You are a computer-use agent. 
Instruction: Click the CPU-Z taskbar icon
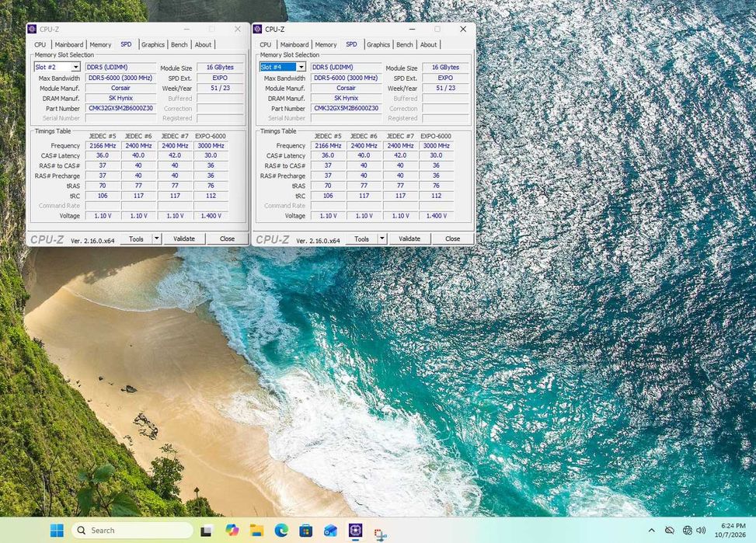point(355,531)
